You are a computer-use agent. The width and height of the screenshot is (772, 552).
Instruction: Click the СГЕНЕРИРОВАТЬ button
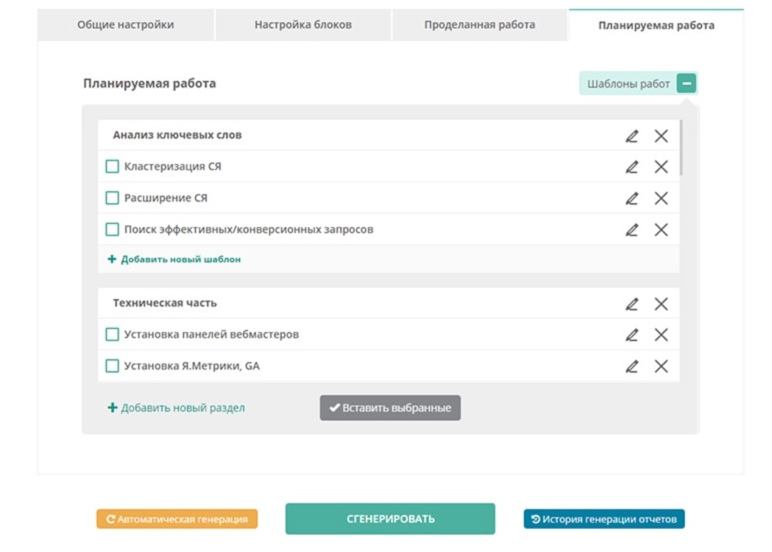coord(390,519)
